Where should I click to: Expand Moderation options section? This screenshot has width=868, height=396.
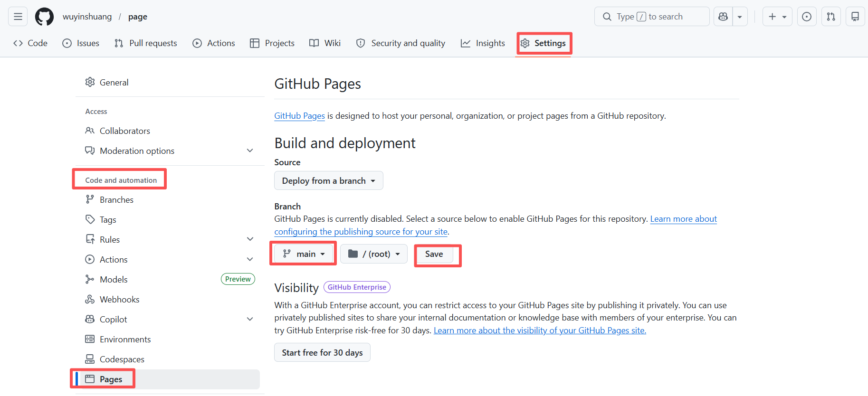click(x=250, y=151)
